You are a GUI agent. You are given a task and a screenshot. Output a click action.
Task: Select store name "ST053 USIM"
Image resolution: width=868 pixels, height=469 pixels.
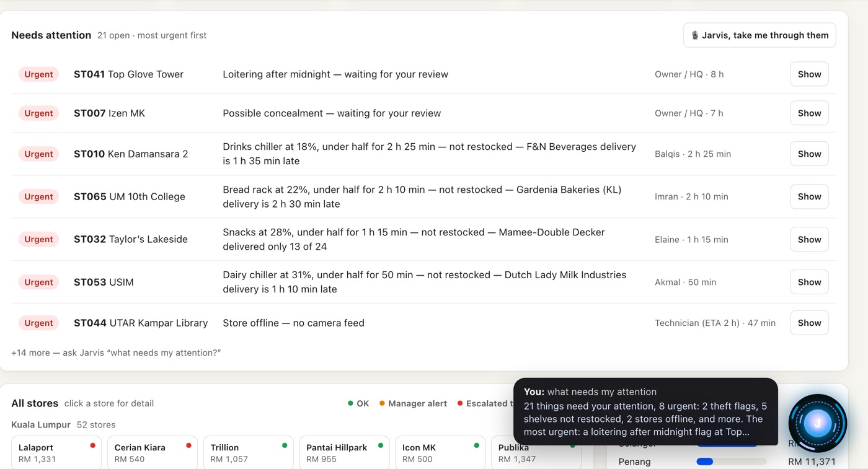pyautogui.click(x=104, y=283)
